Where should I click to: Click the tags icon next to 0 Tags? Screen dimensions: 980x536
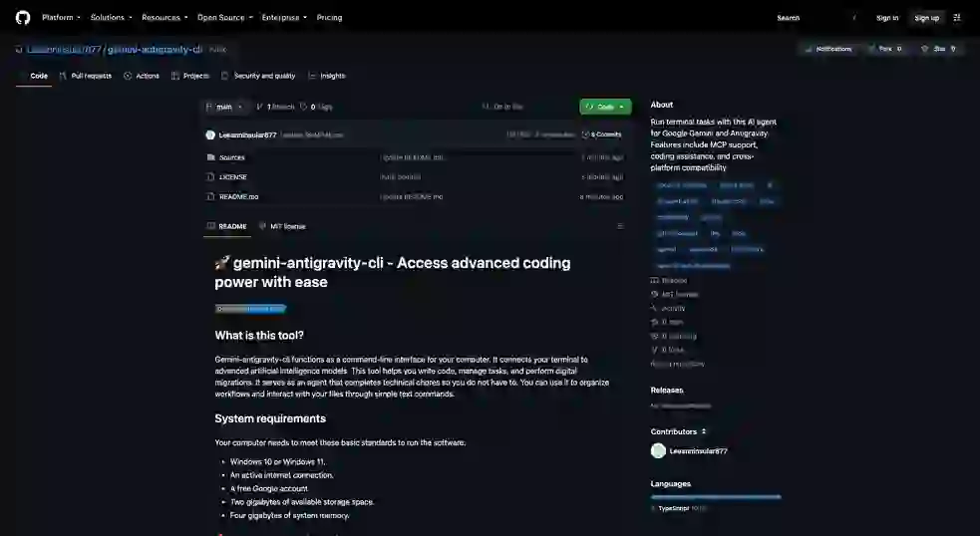[304, 107]
